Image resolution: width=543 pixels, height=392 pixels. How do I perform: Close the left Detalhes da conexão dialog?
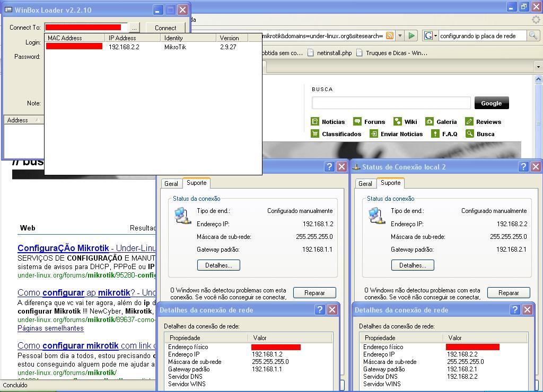(332, 309)
